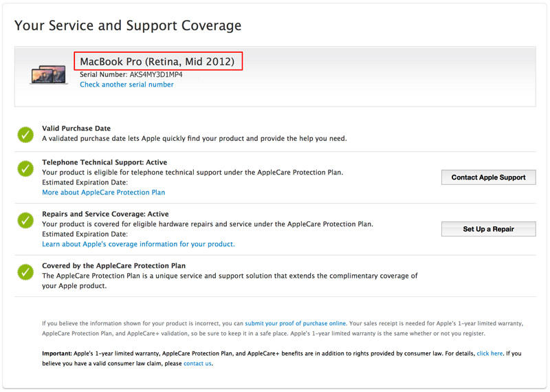Click green checkmark beside Covered by AppleCare

(25, 272)
